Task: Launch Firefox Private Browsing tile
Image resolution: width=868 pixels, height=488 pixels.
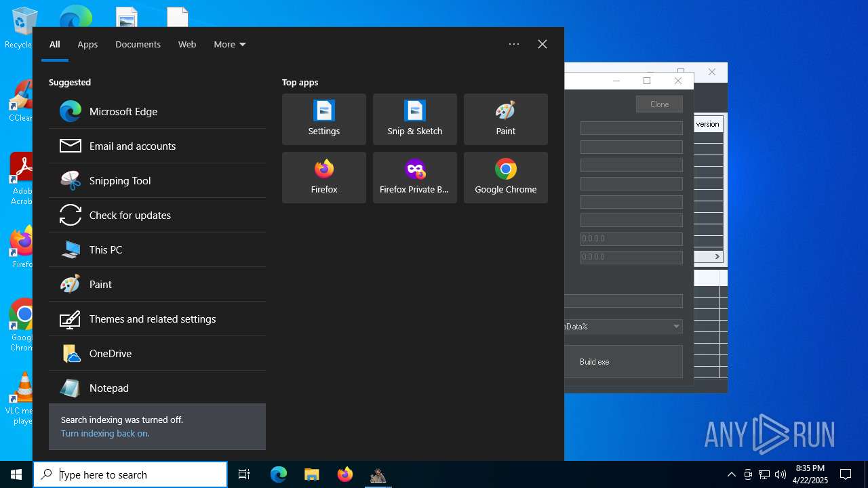Action: 415,178
